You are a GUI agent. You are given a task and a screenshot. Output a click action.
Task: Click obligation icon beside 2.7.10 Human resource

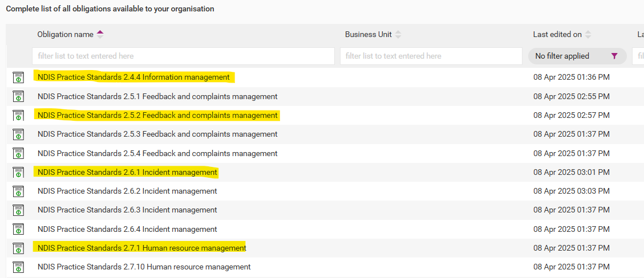tap(18, 267)
